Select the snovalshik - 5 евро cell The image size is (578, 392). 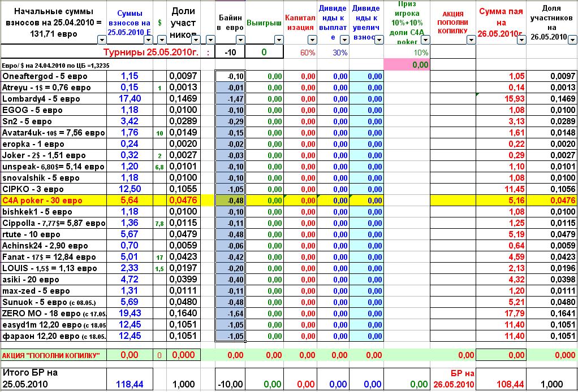(x=54, y=178)
